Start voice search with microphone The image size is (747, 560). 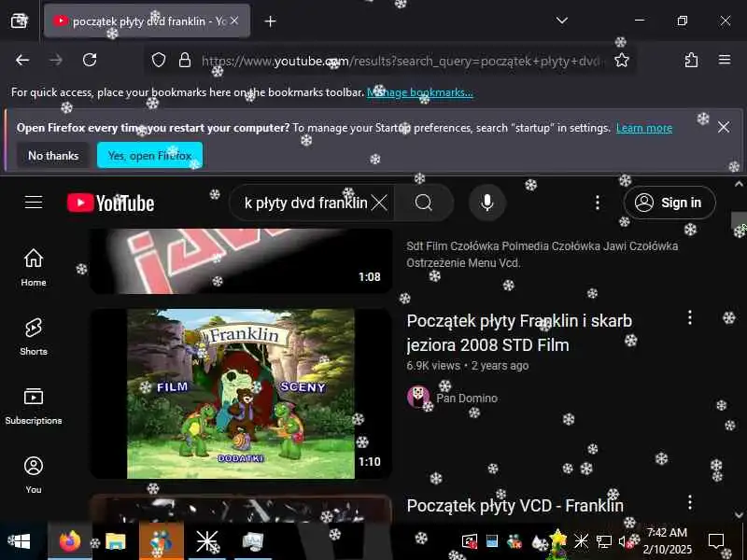tap(486, 203)
